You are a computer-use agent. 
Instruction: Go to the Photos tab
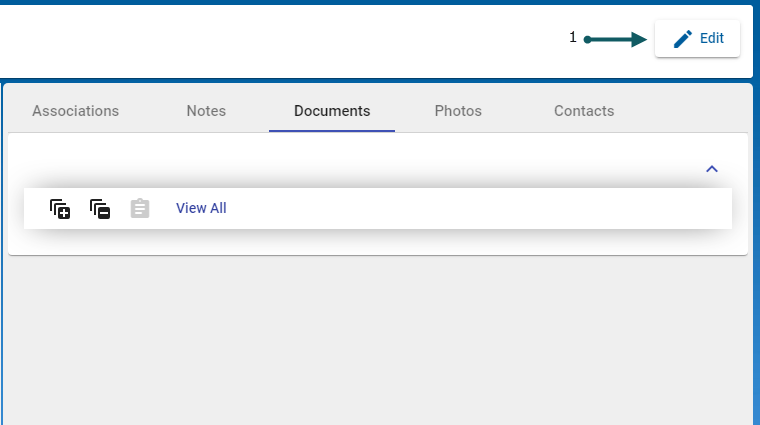pyautogui.click(x=458, y=111)
